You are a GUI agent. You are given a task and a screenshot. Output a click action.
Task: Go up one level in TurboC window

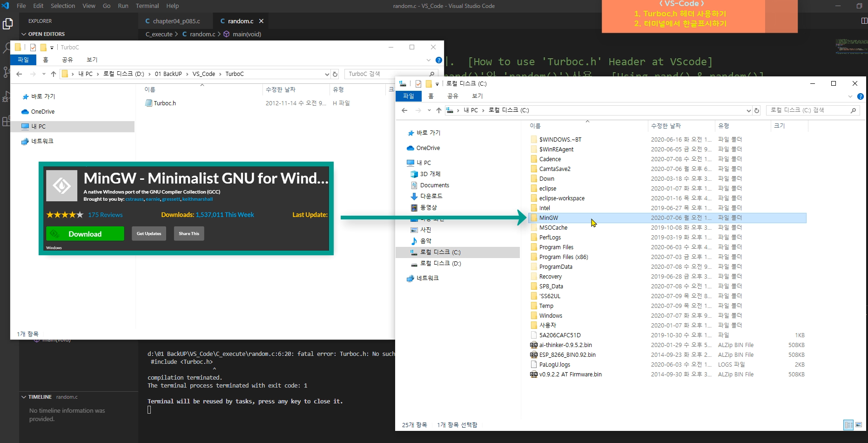click(x=54, y=74)
